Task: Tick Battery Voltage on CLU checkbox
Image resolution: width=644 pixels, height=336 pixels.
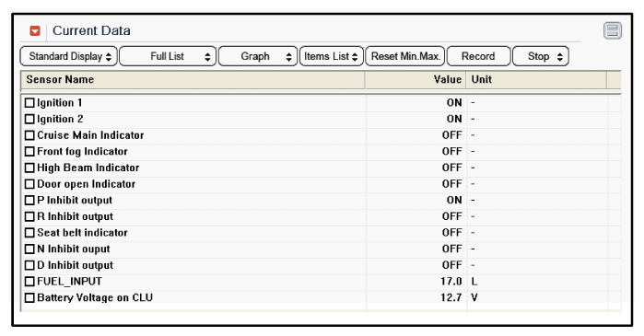Action: (29, 298)
